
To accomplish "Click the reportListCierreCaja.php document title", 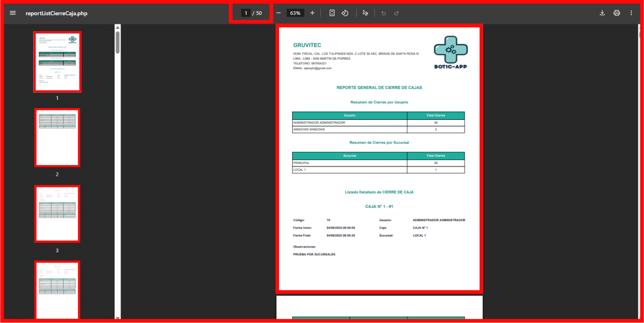I will pyautogui.click(x=57, y=13).
